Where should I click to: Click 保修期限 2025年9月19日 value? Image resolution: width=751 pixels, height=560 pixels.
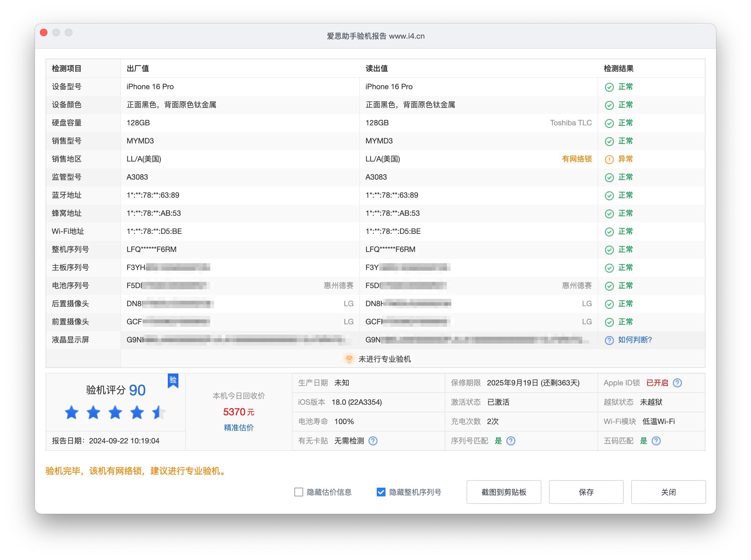[x=533, y=383]
